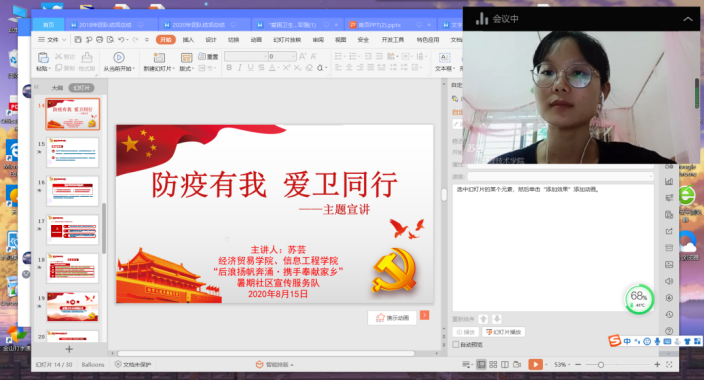Enable the 自动预览 checkbox
Screen dimensions: 704x381
pos(456,345)
